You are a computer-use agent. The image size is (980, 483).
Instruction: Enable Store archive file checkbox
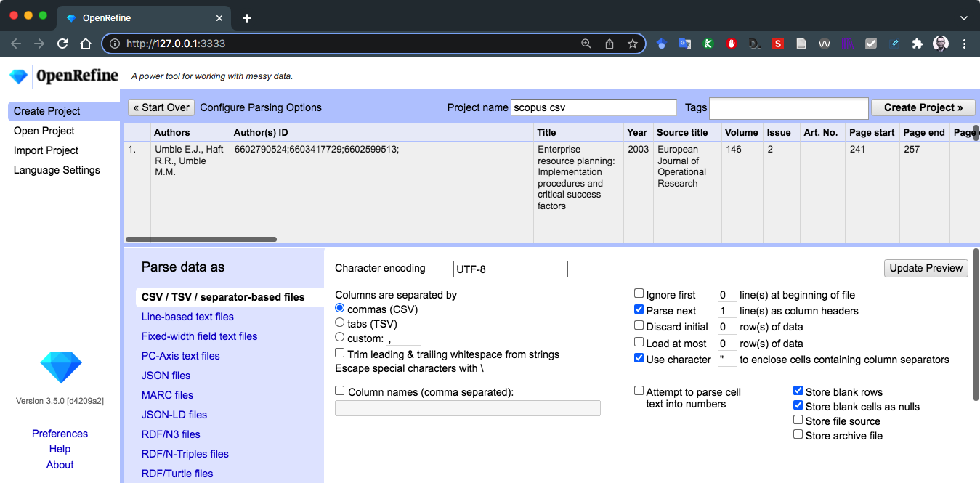point(798,435)
